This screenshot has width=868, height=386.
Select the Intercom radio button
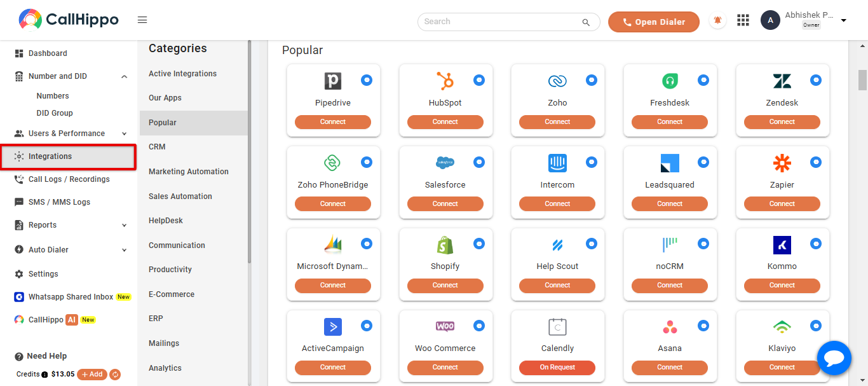[592, 162]
